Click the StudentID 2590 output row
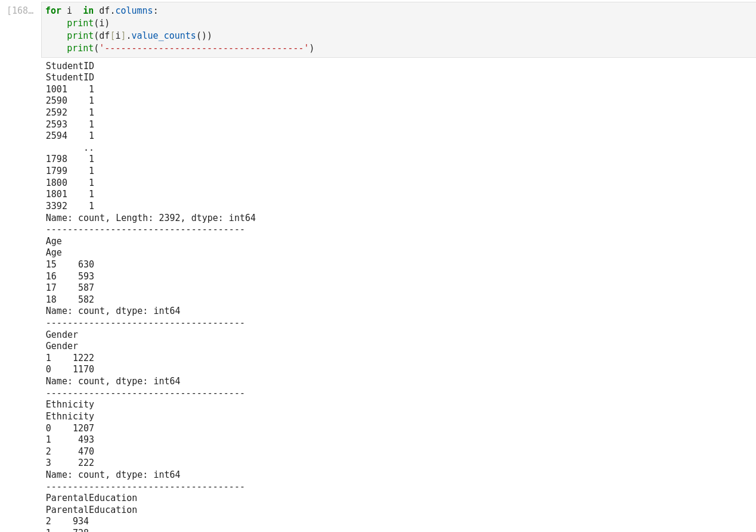Image resolution: width=756 pixels, height=532 pixels. pyautogui.click(x=70, y=101)
